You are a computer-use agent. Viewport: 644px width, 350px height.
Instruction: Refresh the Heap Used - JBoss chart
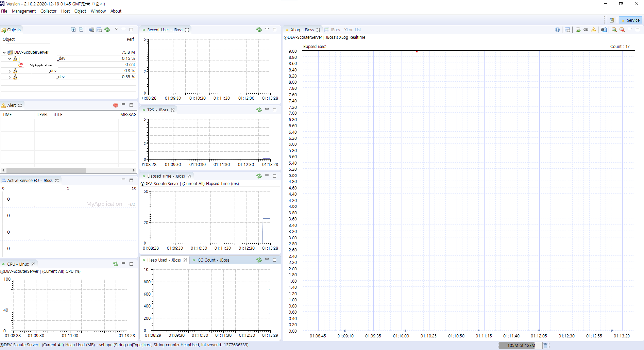[x=259, y=260]
